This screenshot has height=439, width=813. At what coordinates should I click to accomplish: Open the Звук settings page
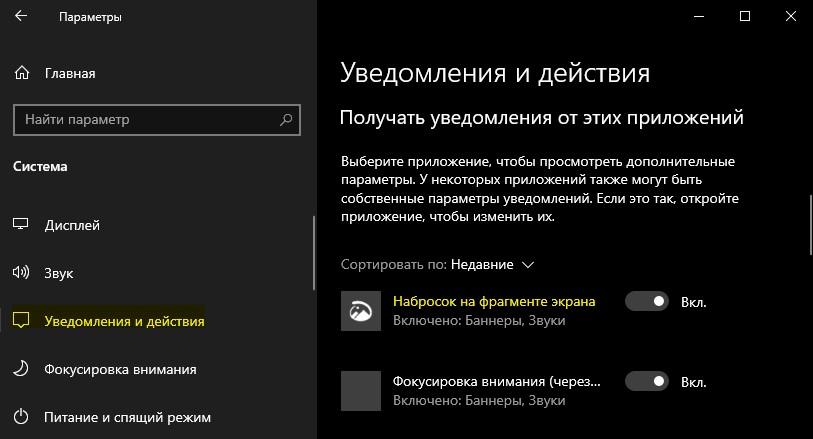[59, 273]
